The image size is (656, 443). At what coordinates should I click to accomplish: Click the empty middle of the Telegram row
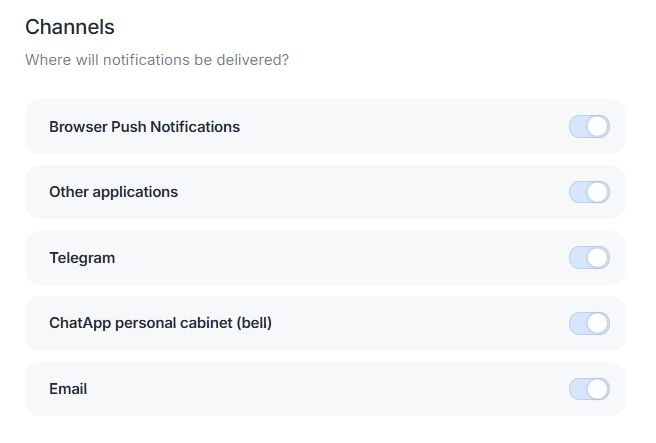click(x=340, y=258)
